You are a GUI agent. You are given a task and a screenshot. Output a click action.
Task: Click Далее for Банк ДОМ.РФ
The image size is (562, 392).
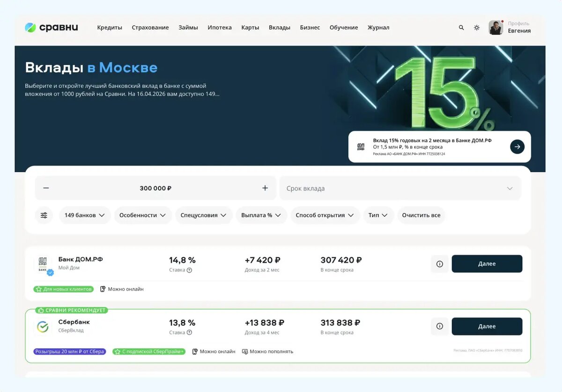coord(487,264)
